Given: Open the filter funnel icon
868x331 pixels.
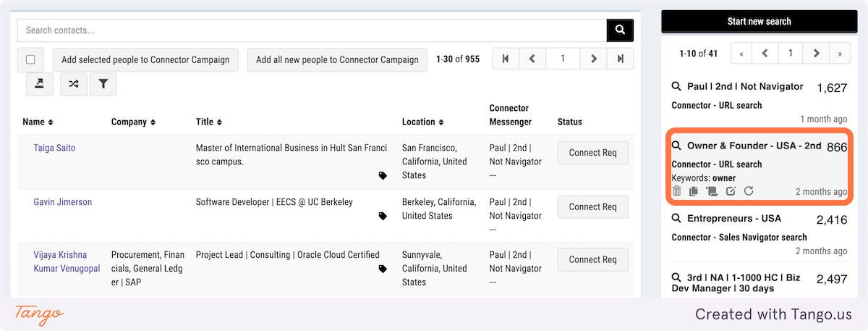Looking at the screenshot, I should [103, 84].
